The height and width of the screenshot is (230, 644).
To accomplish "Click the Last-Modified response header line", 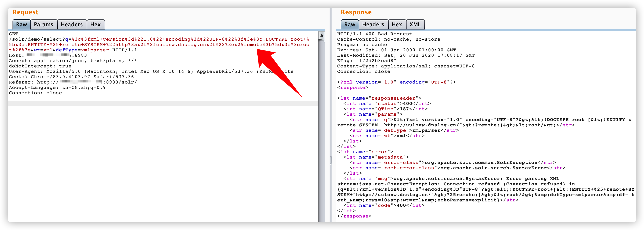I will 406,55.
